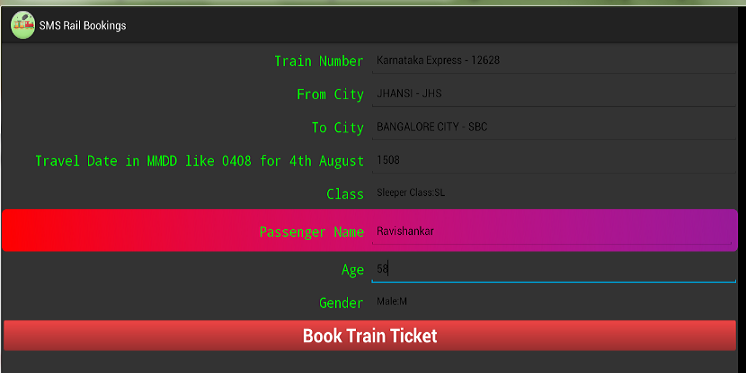
Task: Select the JHANSI - JHS from city field
Action: (x=553, y=94)
